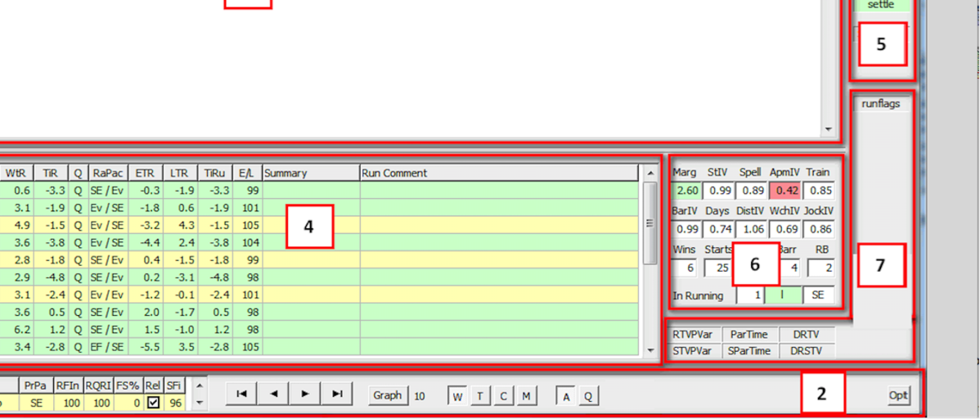The width and height of the screenshot is (980, 419).
Task: Uncheck the Rel checkbox
Action: pyautogui.click(x=153, y=403)
